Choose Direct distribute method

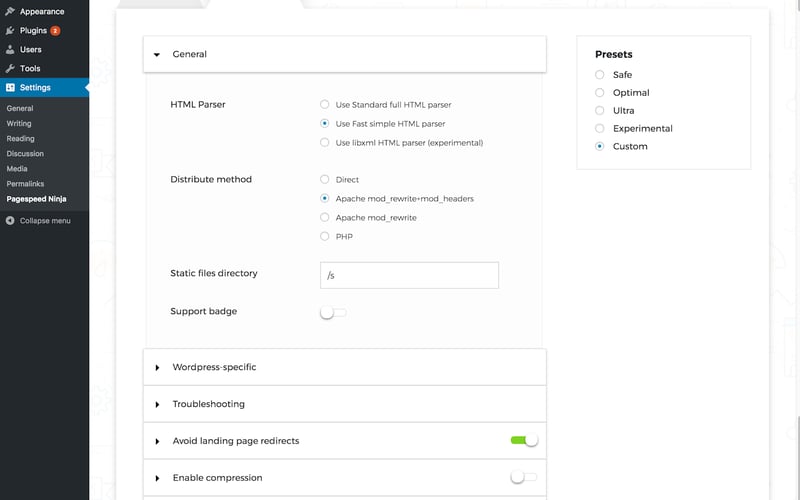[x=324, y=179]
